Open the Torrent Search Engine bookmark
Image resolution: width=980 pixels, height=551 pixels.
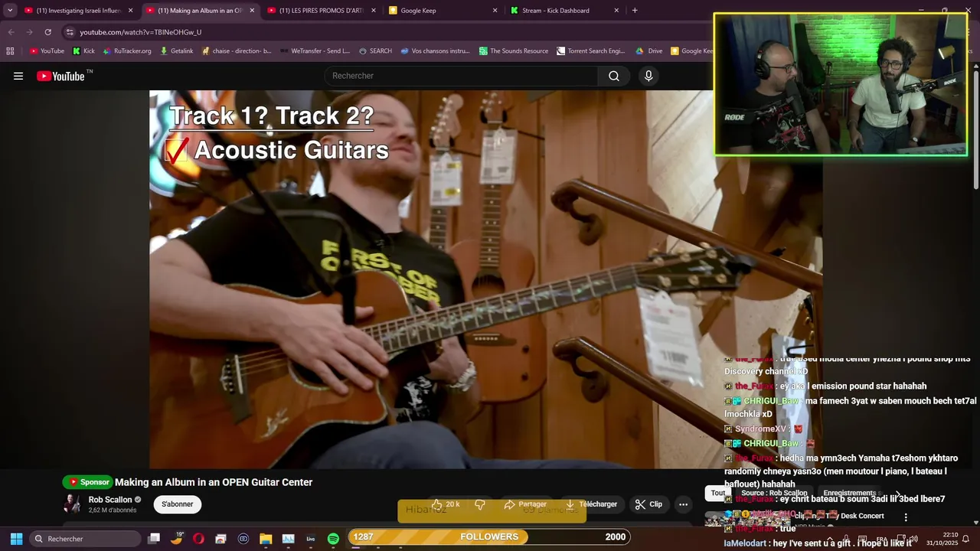tap(591, 51)
